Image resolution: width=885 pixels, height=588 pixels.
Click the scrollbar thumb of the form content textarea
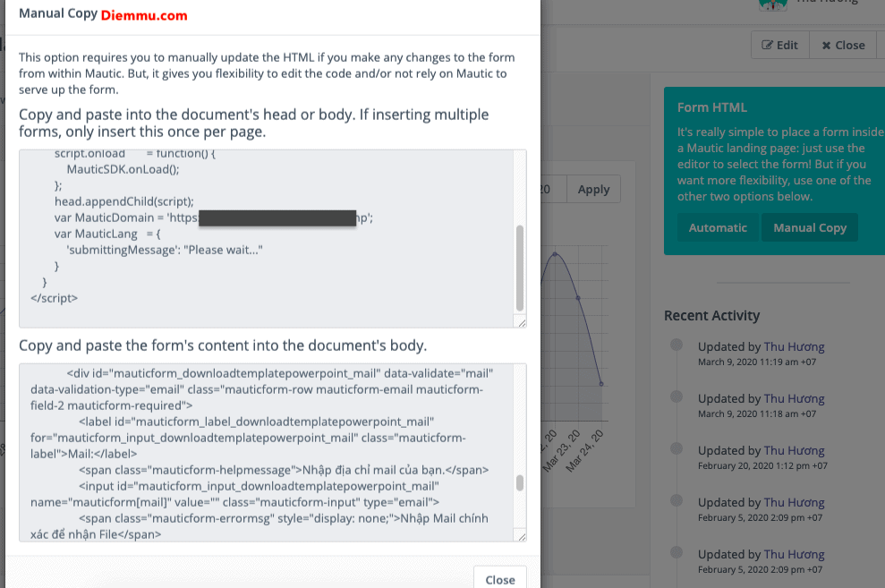[x=520, y=483]
